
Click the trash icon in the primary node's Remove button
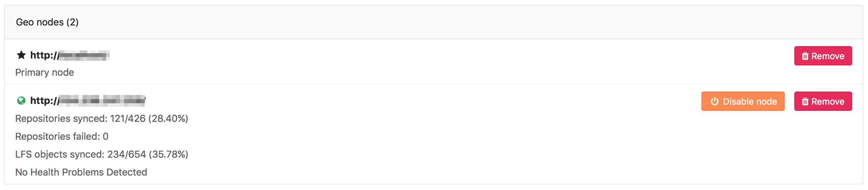(805, 56)
